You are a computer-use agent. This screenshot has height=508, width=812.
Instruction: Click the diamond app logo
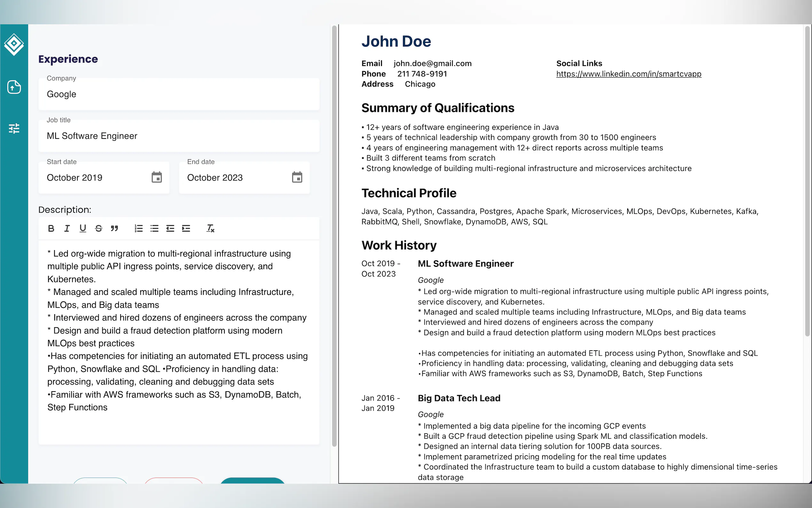click(x=14, y=44)
